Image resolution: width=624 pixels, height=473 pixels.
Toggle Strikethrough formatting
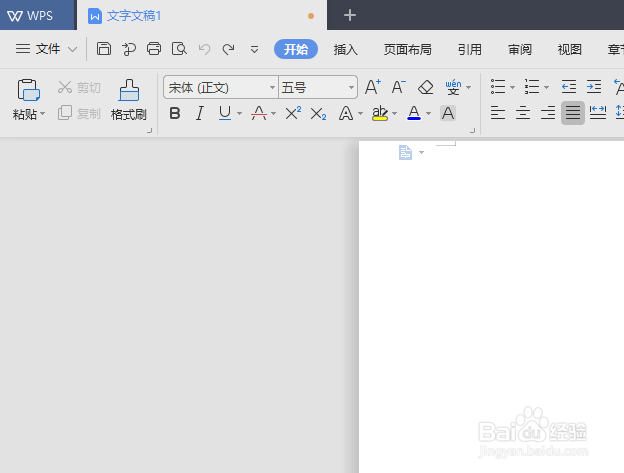pos(259,113)
